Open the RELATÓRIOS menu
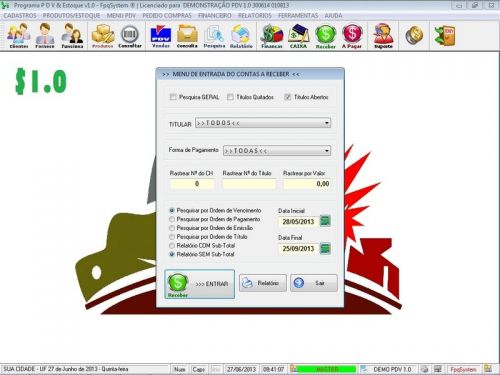The width and height of the screenshot is (500, 375). (x=255, y=16)
